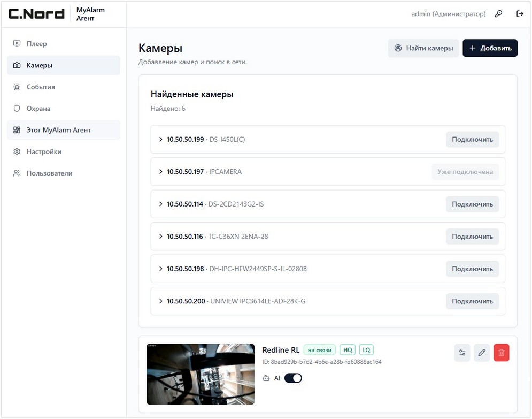Screen dimensions: 532x419
Task: Click the C.Nord logo
Action: (x=37, y=14)
